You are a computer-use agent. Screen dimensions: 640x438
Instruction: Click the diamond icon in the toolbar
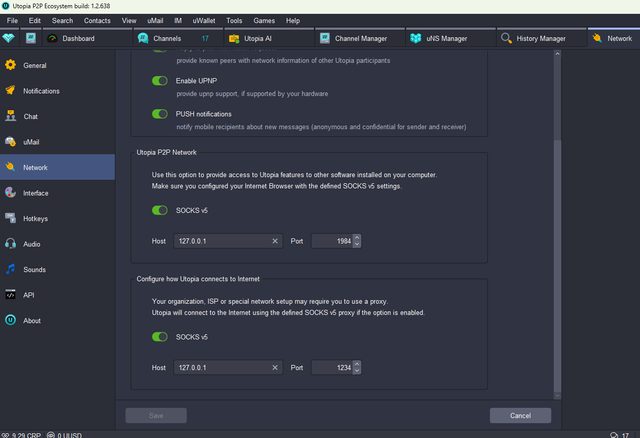(9, 38)
